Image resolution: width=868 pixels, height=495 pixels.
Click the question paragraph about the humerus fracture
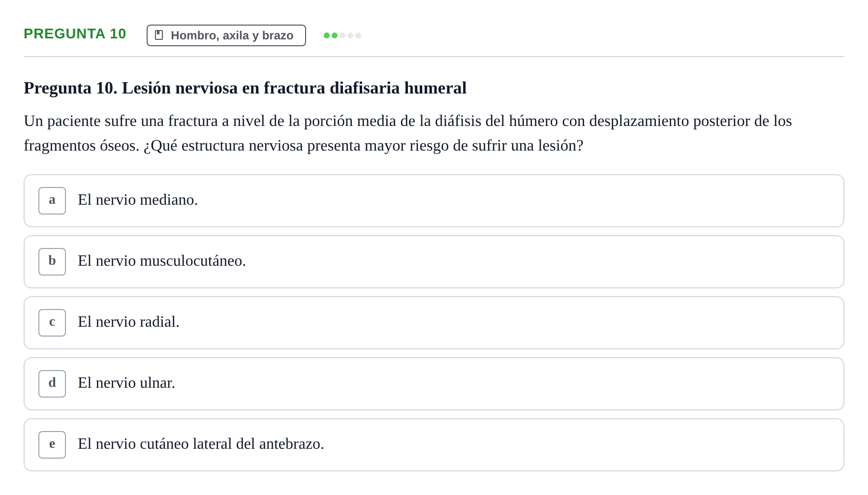[408, 133]
